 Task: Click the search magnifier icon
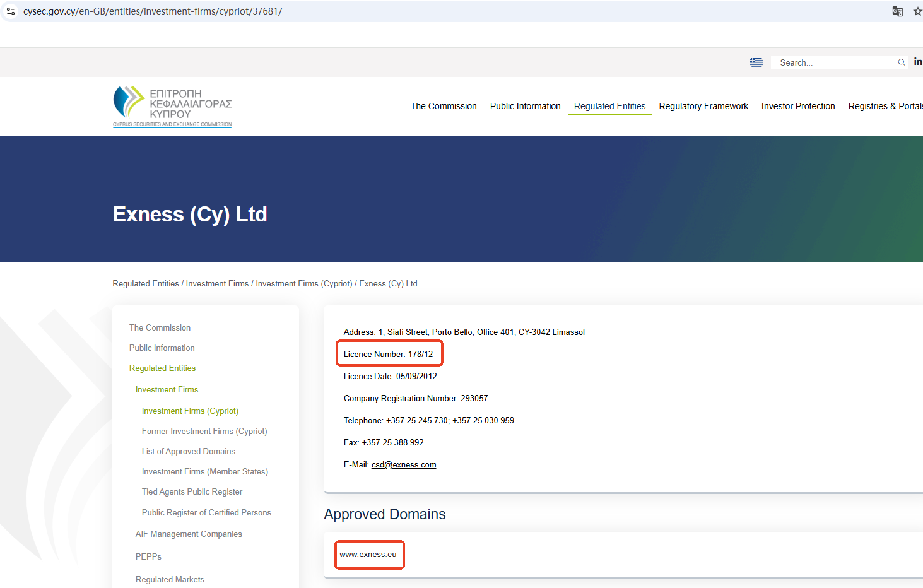902,62
